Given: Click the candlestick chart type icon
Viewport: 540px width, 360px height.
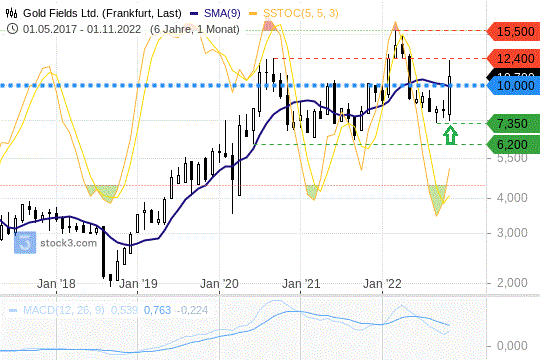Looking at the screenshot, I should [x=11, y=13].
